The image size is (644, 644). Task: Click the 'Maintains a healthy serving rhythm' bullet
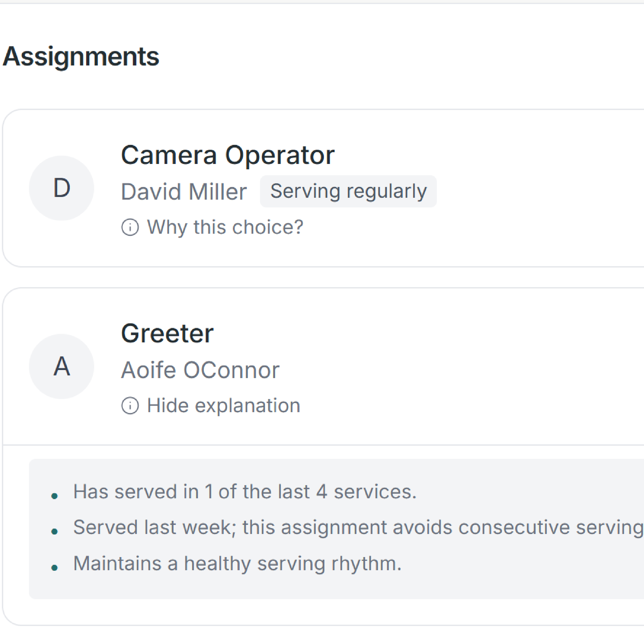237,563
